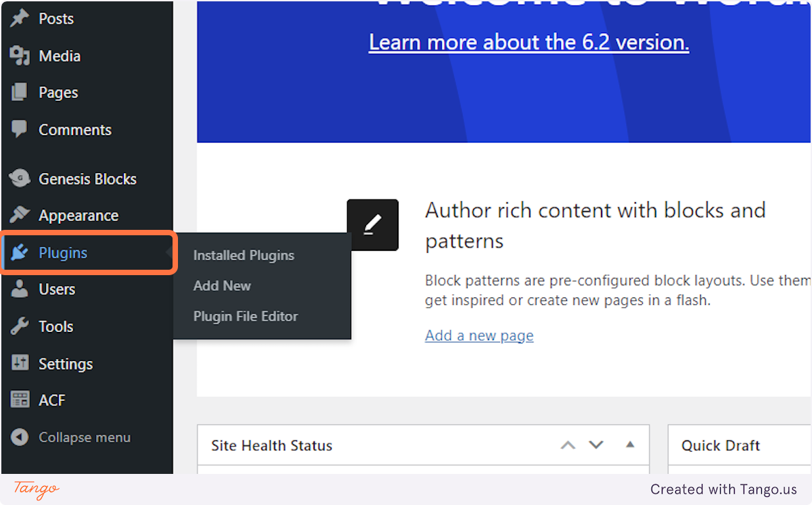
Task: Select Add New in the Plugins submenu
Action: click(222, 286)
